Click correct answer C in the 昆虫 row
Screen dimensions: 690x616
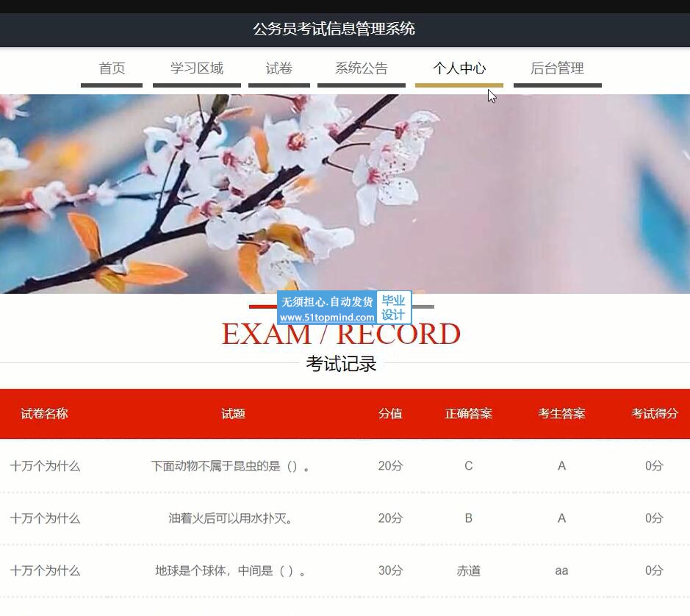click(468, 466)
